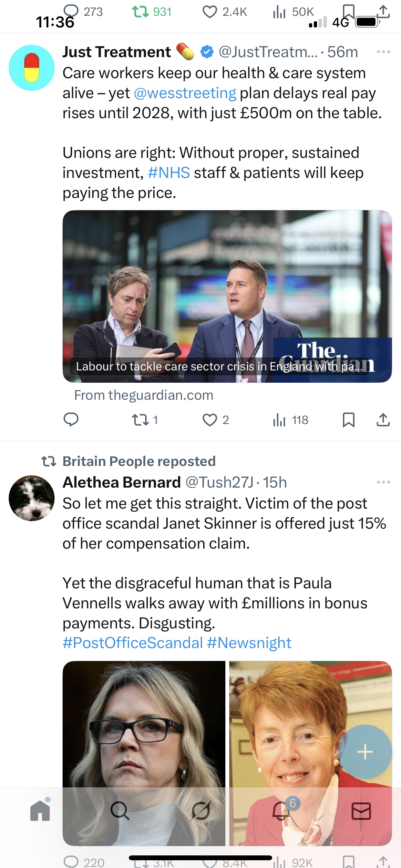The width and height of the screenshot is (401, 868).
Task: Open the Home tab
Action: click(40, 811)
